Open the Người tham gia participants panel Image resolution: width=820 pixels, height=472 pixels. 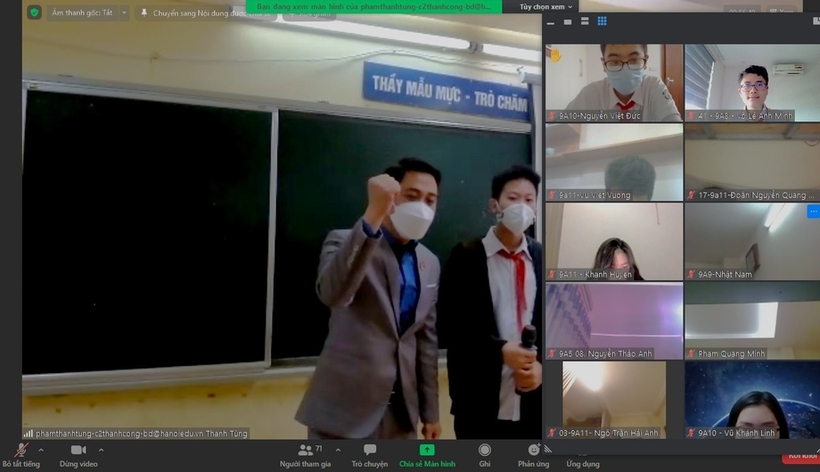305,452
